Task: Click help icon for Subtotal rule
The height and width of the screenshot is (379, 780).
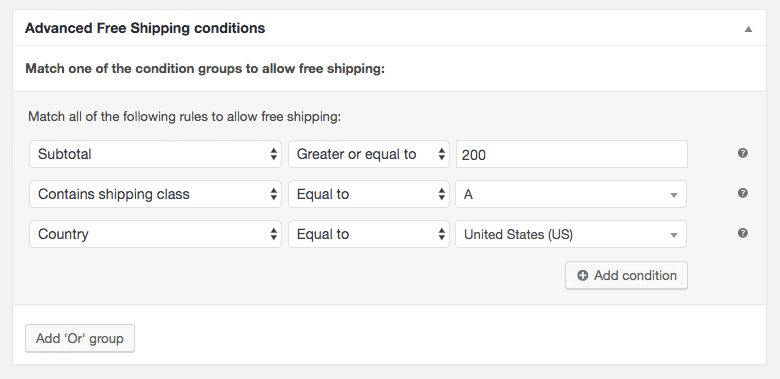Action: [x=743, y=153]
